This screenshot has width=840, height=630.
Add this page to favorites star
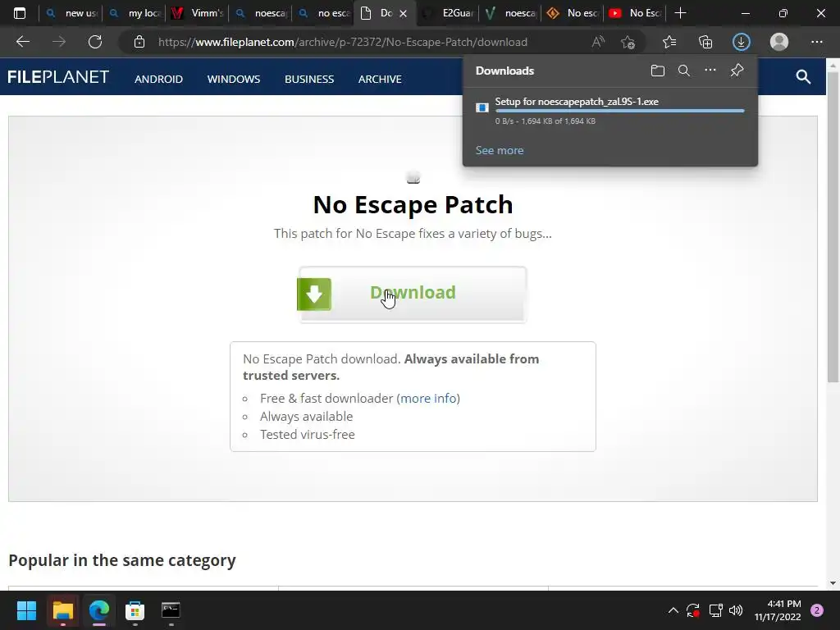tap(628, 42)
